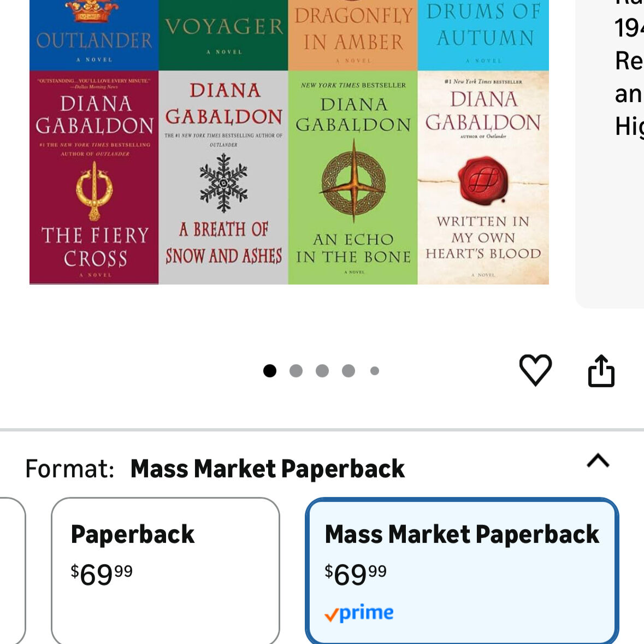Click Written in My Own Heart's Blood cover
Viewport: 644px width, 644px height.
(483, 178)
